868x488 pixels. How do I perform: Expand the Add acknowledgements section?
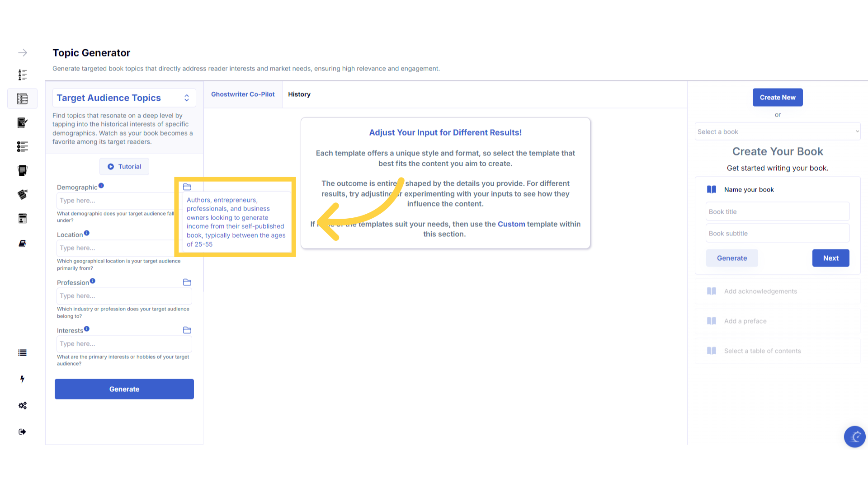pyautogui.click(x=778, y=291)
